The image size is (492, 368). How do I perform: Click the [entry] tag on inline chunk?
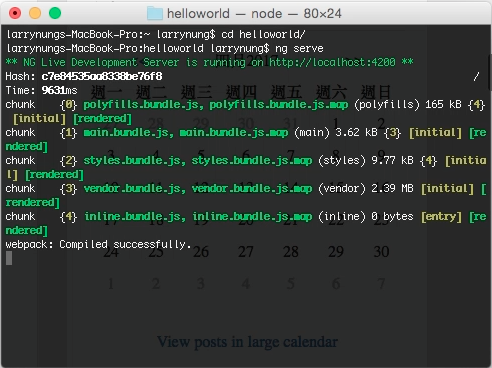(x=442, y=217)
